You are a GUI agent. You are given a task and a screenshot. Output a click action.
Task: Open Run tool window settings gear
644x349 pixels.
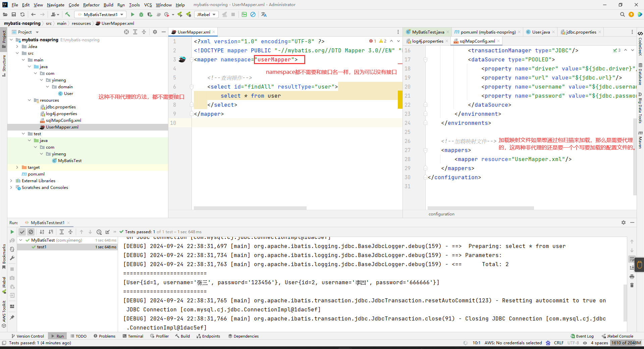(624, 222)
